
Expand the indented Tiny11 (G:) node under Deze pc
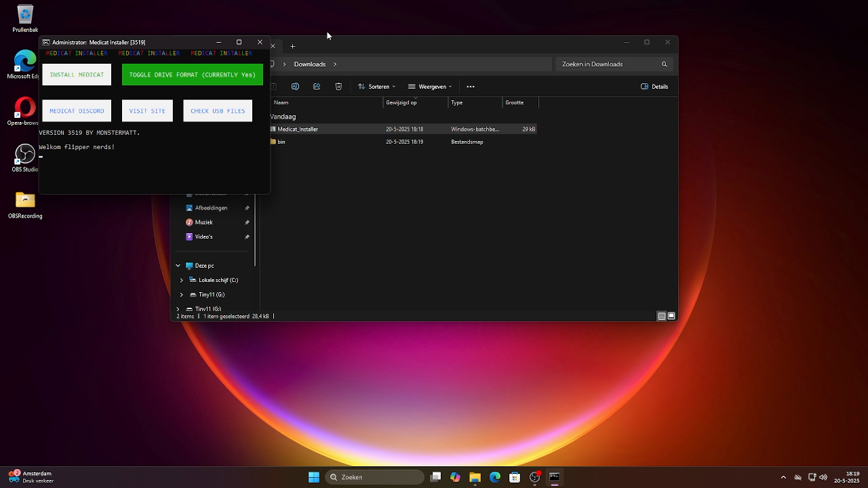[182, 295]
